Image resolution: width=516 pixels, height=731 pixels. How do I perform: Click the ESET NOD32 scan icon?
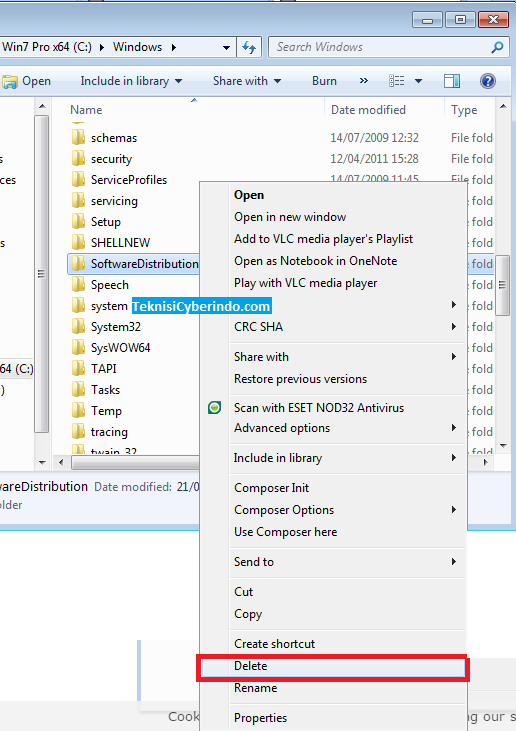pos(214,408)
